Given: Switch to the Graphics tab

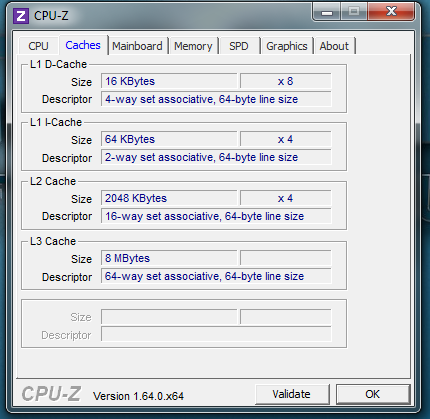Looking at the screenshot, I should 287,46.
